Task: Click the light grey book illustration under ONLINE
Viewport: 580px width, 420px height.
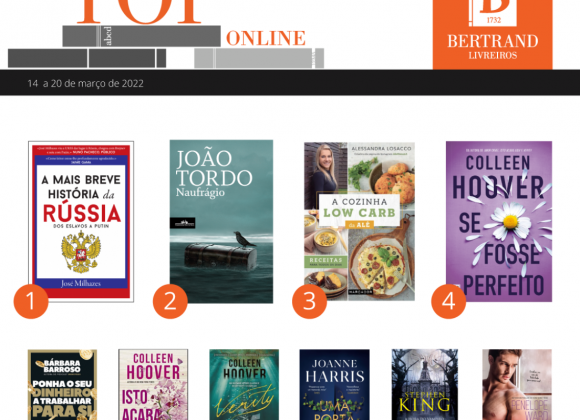Action: tap(259, 58)
